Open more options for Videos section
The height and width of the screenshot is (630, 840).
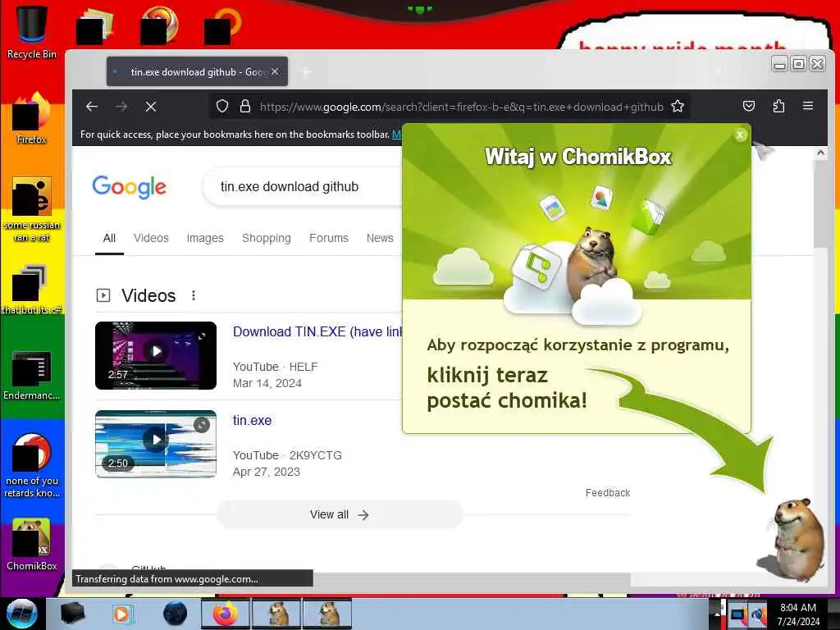[x=194, y=295]
